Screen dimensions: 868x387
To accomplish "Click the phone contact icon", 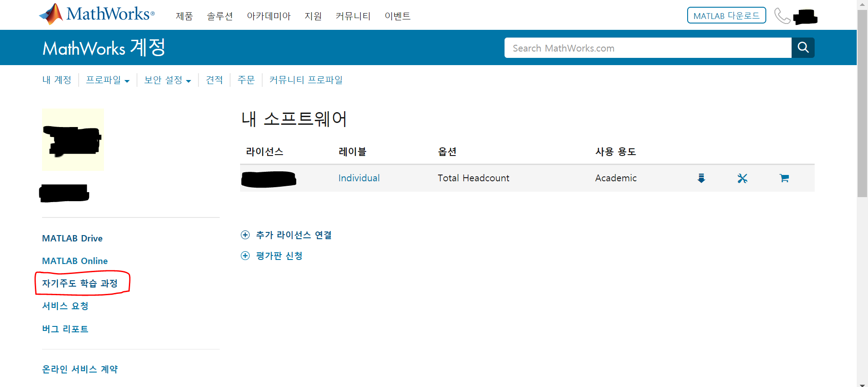I will [x=782, y=16].
